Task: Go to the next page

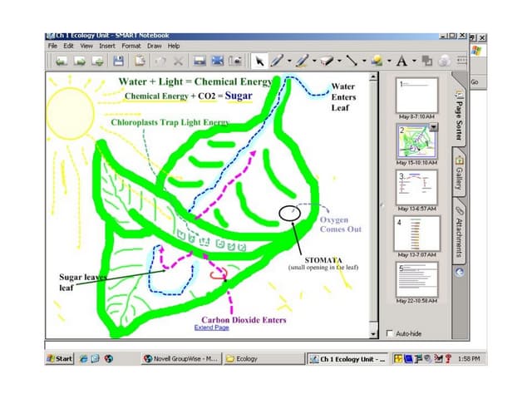Action: [x=78, y=61]
